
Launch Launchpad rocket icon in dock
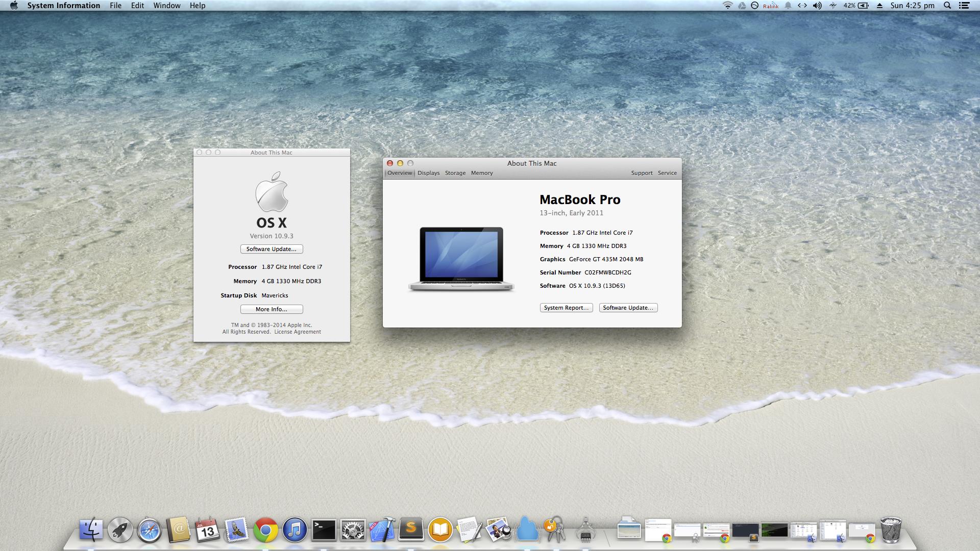(x=120, y=530)
